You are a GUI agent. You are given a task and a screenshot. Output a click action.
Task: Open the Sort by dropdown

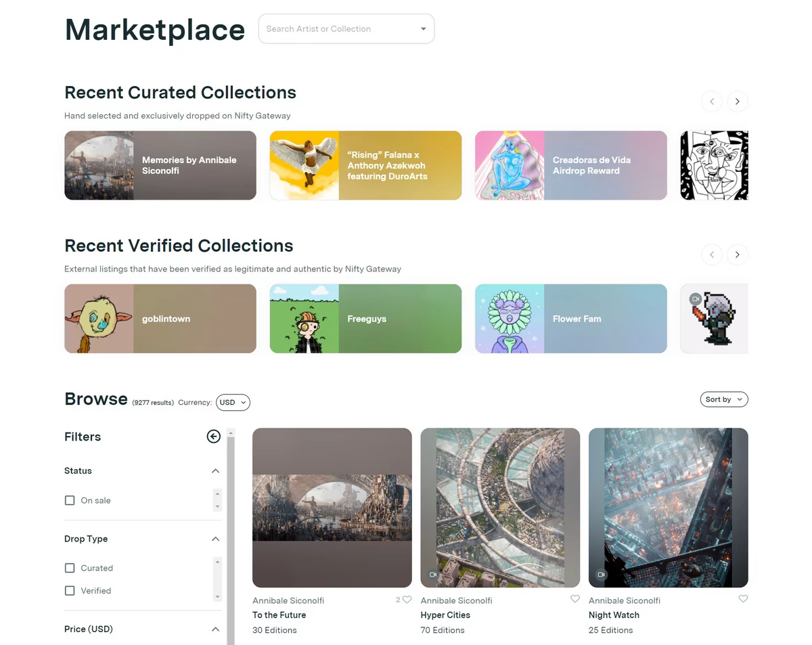tap(724, 399)
